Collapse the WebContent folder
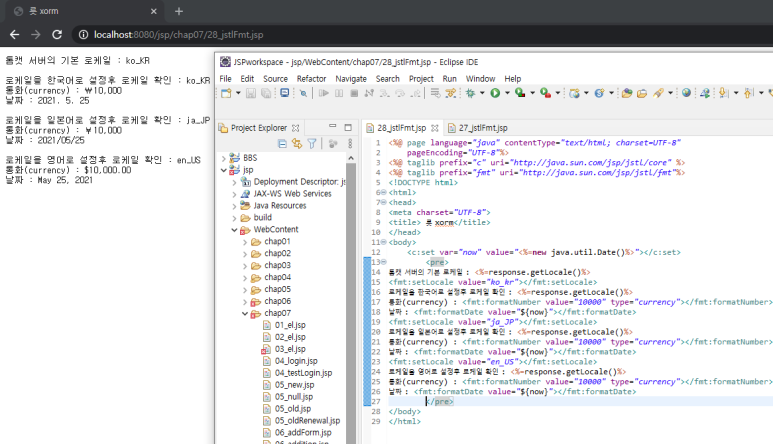The width and height of the screenshot is (773, 444). click(234, 229)
